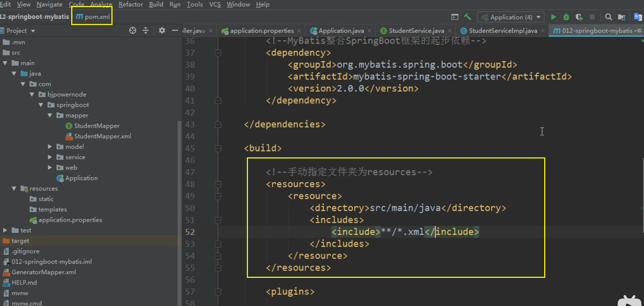Screen dimensions: 644x306
Task: Locate current file in Project tree
Action: (x=133, y=31)
